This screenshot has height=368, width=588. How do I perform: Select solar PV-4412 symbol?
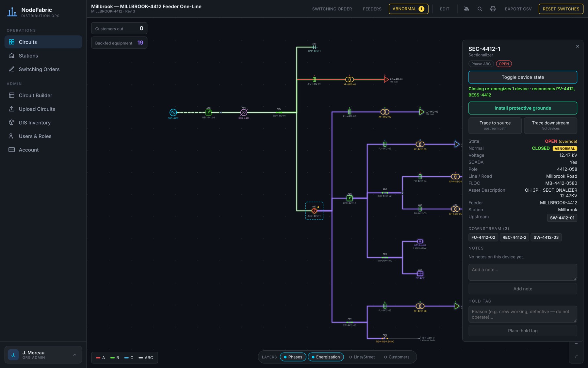click(x=420, y=273)
